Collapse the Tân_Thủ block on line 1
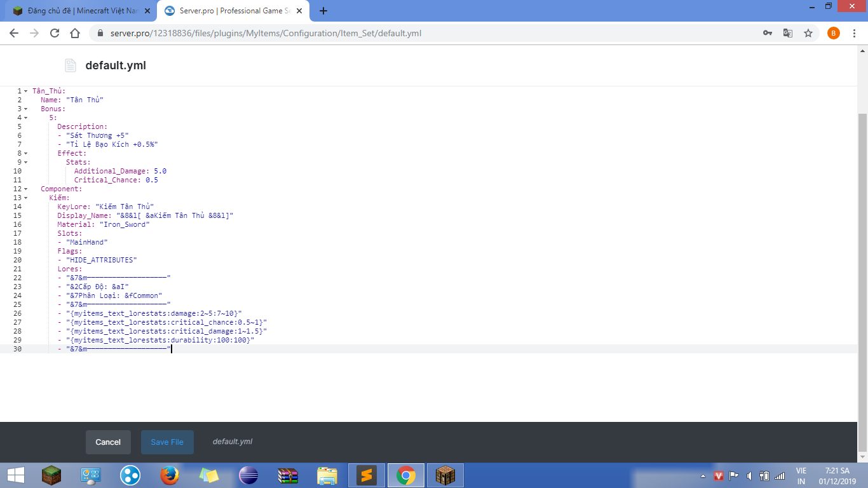 (25, 91)
